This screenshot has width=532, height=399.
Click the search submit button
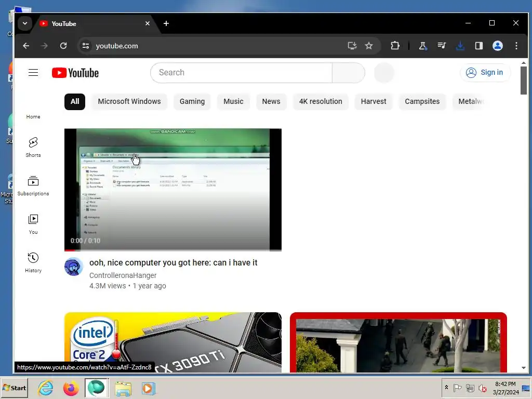pos(349,73)
